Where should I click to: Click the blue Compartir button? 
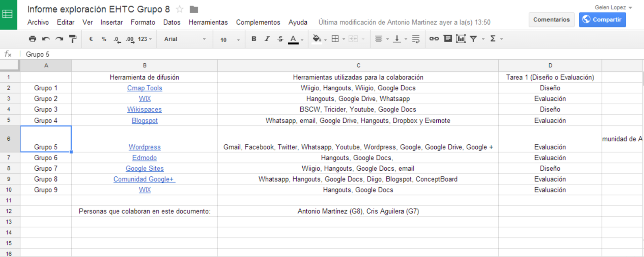pyautogui.click(x=603, y=20)
